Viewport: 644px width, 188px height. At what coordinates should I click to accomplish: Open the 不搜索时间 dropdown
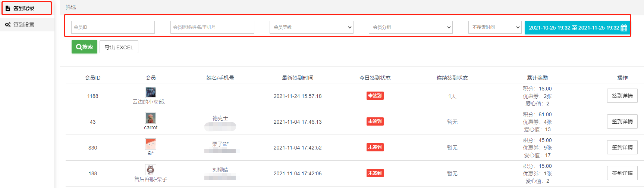pyautogui.click(x=494, y=27)
